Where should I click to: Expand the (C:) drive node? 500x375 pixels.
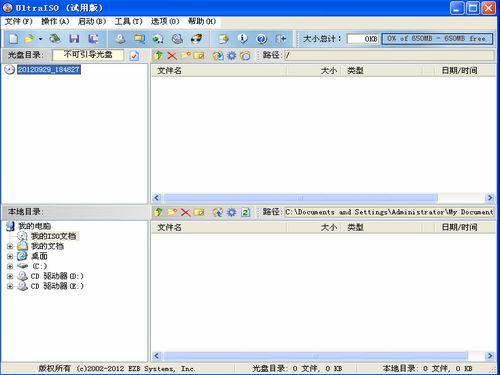(x=10, y=266)
